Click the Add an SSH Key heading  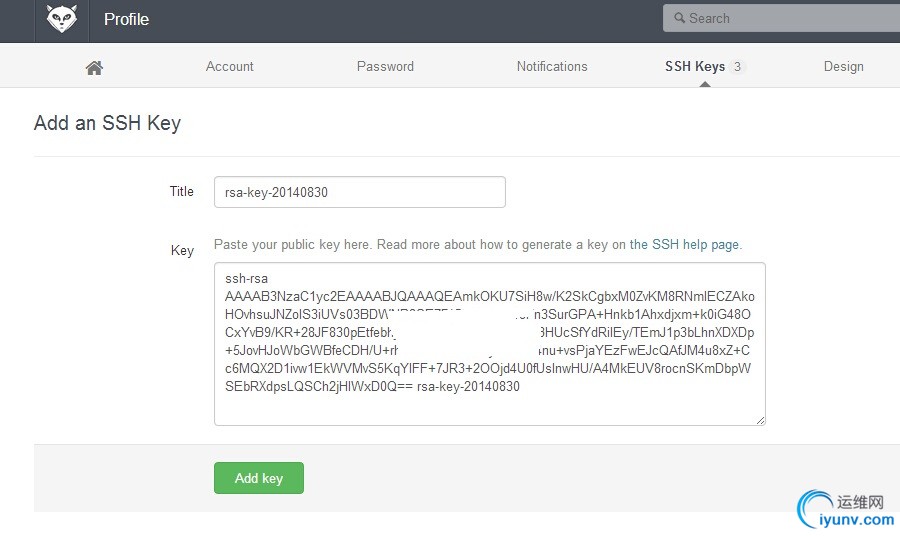coord(107,123)
